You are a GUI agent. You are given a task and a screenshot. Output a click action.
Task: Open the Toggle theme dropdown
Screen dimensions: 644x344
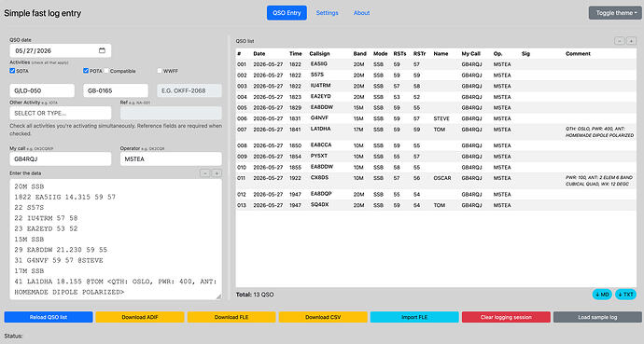click(x=615, y=13)
